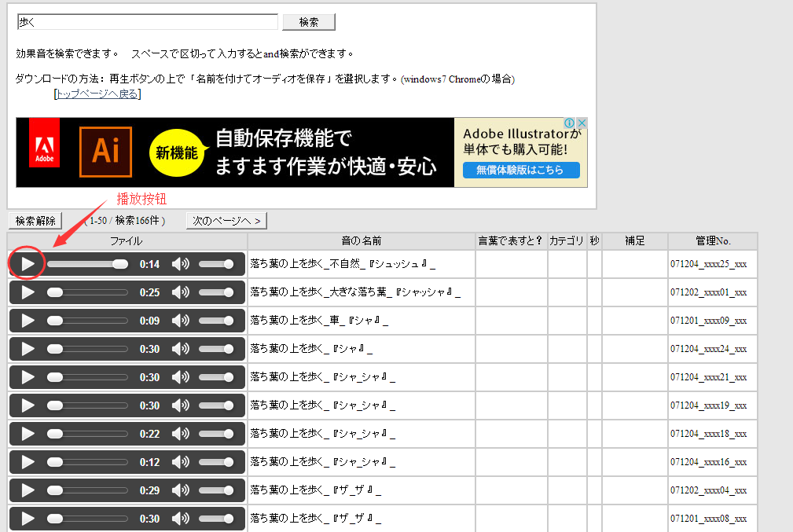Open the トップページへ戻る link

[97, 94]
